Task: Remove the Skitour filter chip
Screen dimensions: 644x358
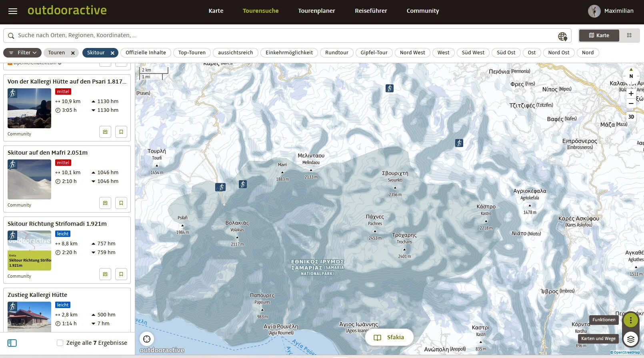Action: [x=112, y=53]
